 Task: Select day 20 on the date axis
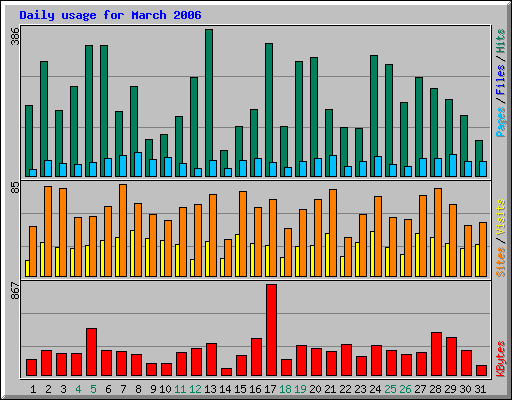pos(315,389)
